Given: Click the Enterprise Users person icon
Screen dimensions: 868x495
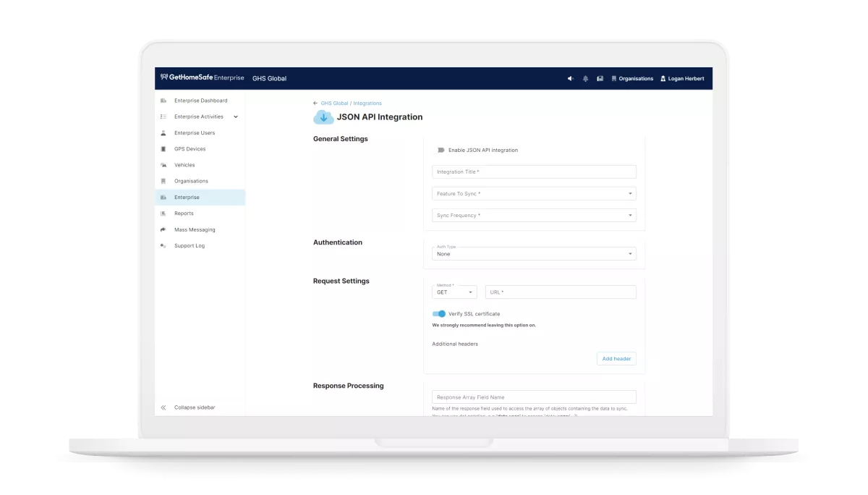Looking at the screenshot, I should click(x=163, y=133).
